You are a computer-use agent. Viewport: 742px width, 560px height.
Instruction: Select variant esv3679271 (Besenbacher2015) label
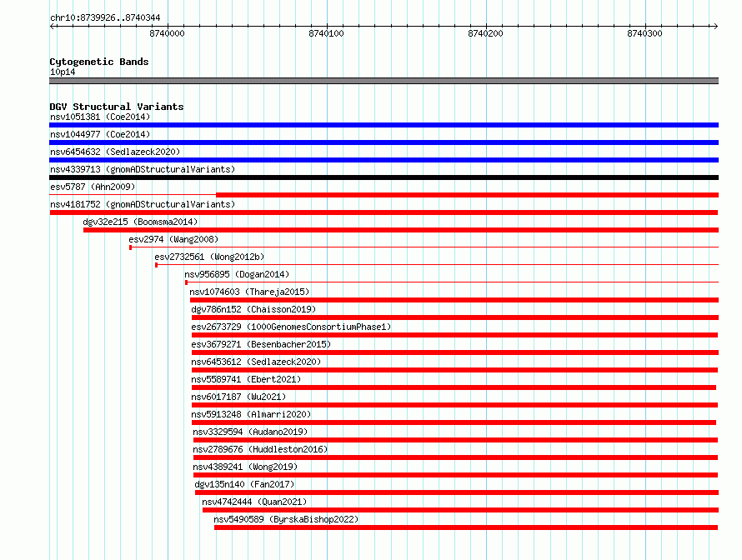pos(261,344)
